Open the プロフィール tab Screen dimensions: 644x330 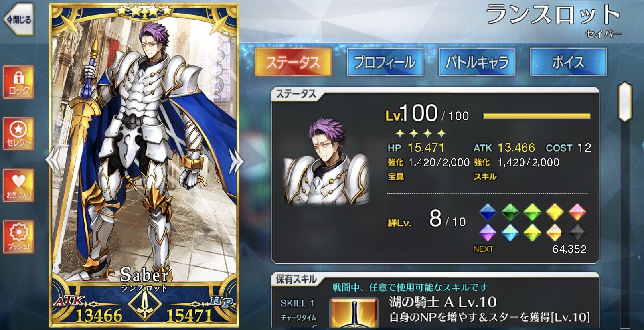click(x=385, y=62)
